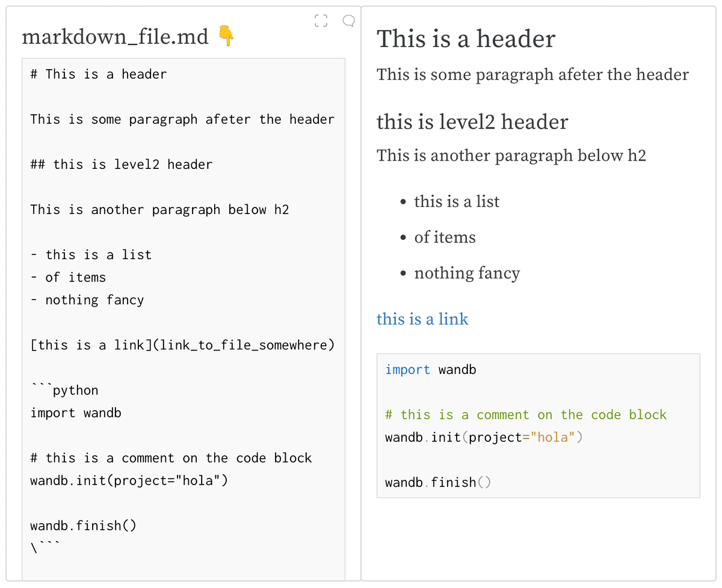Screen dimensions: 722x588
Task: Click raw source line '## this is level2 header'
Action: (x=122, y=165)
